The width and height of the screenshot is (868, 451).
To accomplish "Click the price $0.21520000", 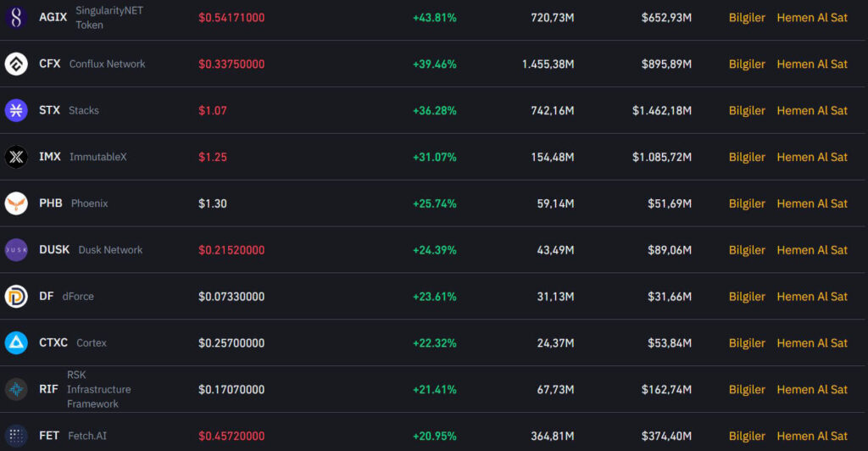I will (x=231, y=250).
